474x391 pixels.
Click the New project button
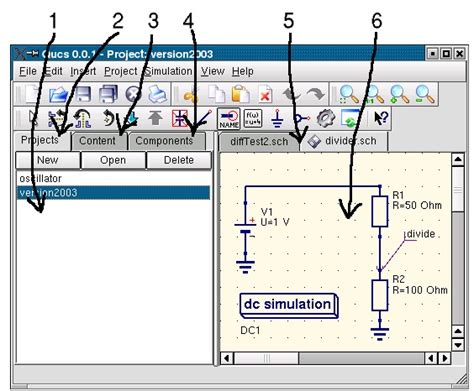coord(48,160)
